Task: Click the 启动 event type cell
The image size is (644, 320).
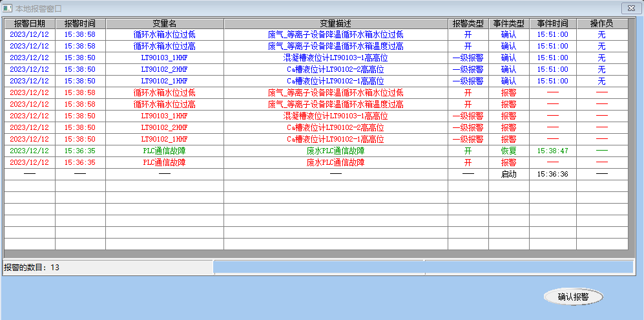Action: point(508,174)
